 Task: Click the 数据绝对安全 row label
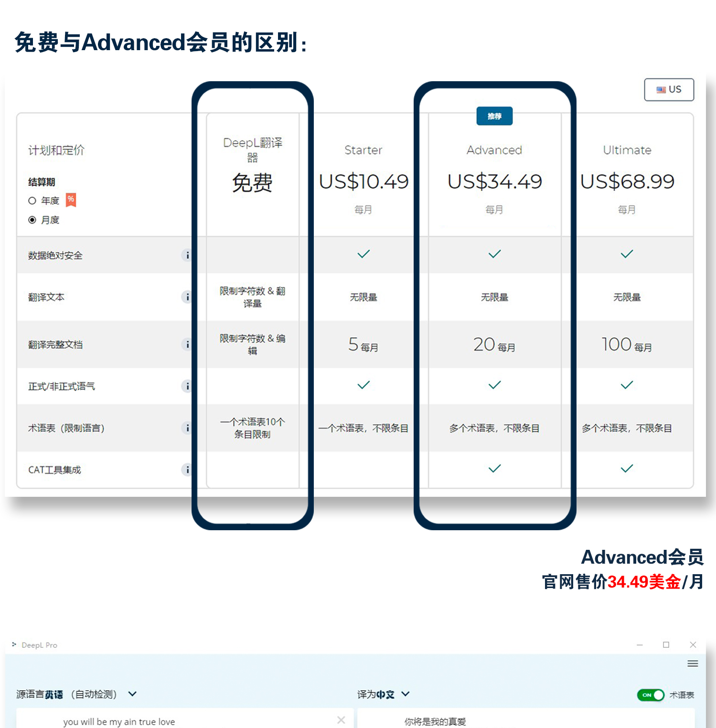(x=55, y=256)
